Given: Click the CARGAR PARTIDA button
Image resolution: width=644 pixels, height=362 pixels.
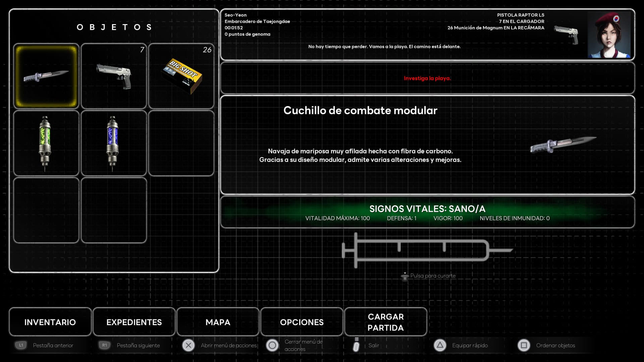Looking at the screenshot, I should 386,322.
